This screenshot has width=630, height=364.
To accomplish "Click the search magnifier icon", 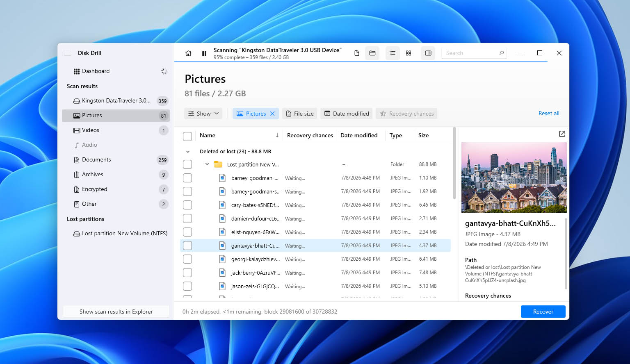I will coord(501,53).
